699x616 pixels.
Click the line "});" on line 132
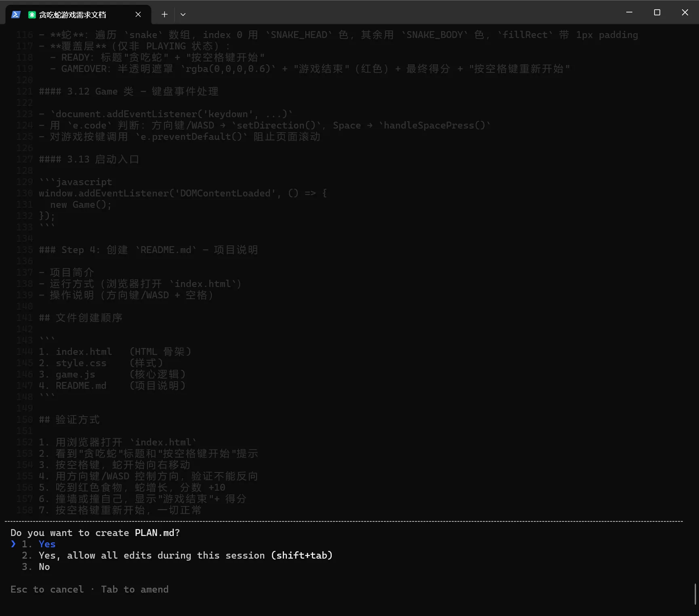(x=47, y=216)
